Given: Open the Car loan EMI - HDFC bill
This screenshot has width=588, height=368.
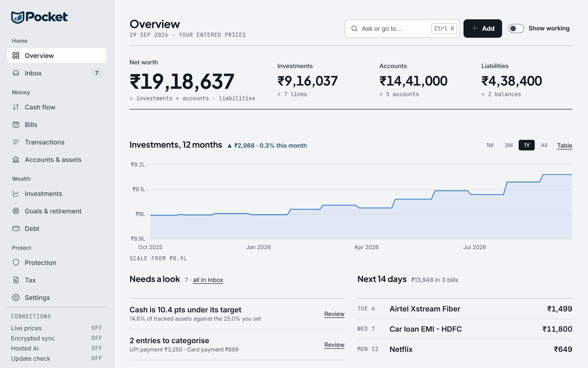Looking at the screenshot, I should [465, 329].
